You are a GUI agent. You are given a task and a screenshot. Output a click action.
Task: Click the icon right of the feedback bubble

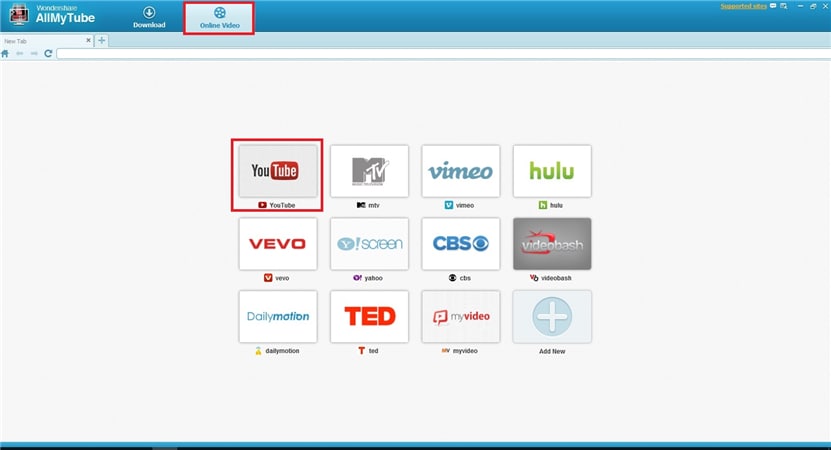point(784,6)
